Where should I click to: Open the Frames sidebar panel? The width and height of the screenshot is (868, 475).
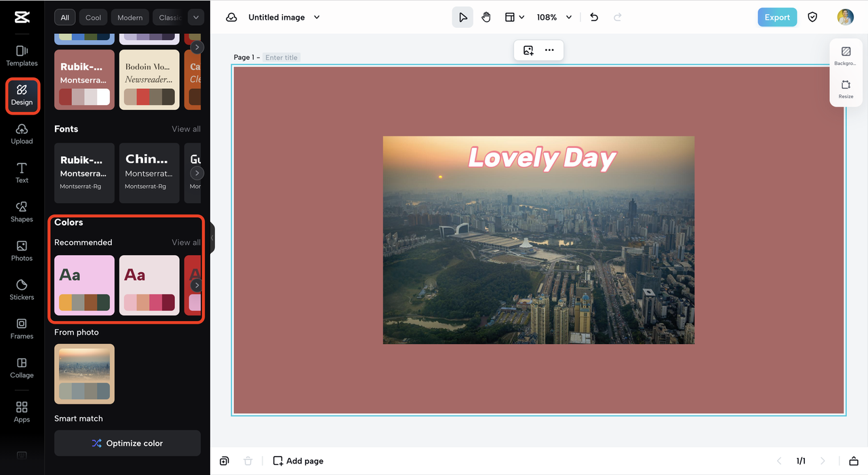click(22, 328)
